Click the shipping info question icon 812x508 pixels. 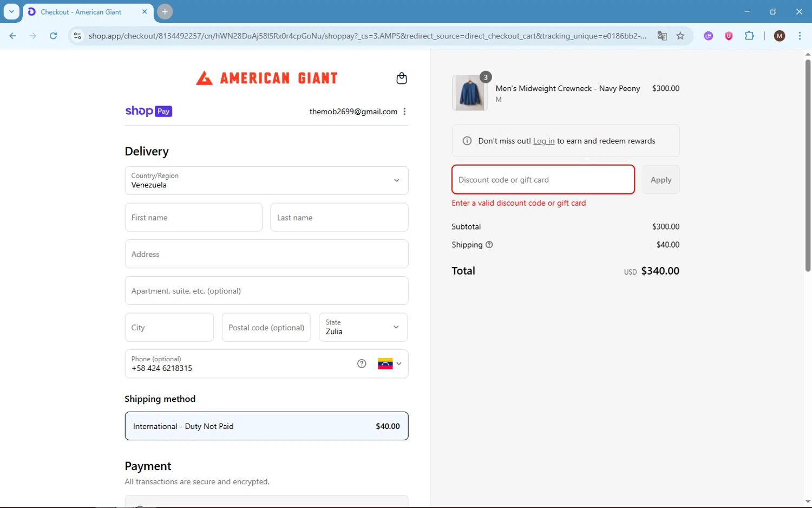pyautogui.click(x=489, y=245)
